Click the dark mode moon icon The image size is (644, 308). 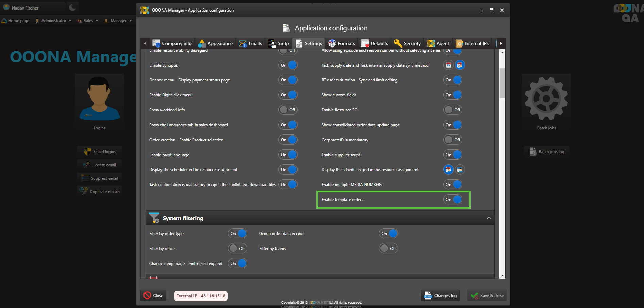pos(72,7)
